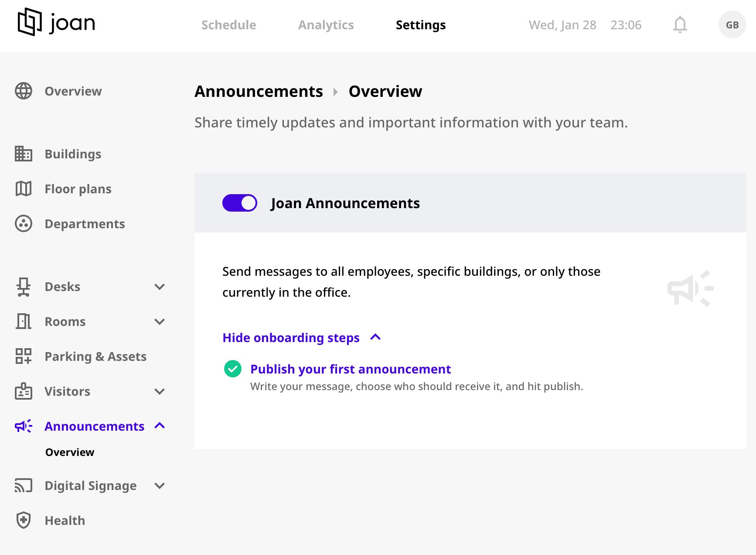Click the Rooms door icon
The height and width of the screenshot is (555, 756).
(24, 321)
